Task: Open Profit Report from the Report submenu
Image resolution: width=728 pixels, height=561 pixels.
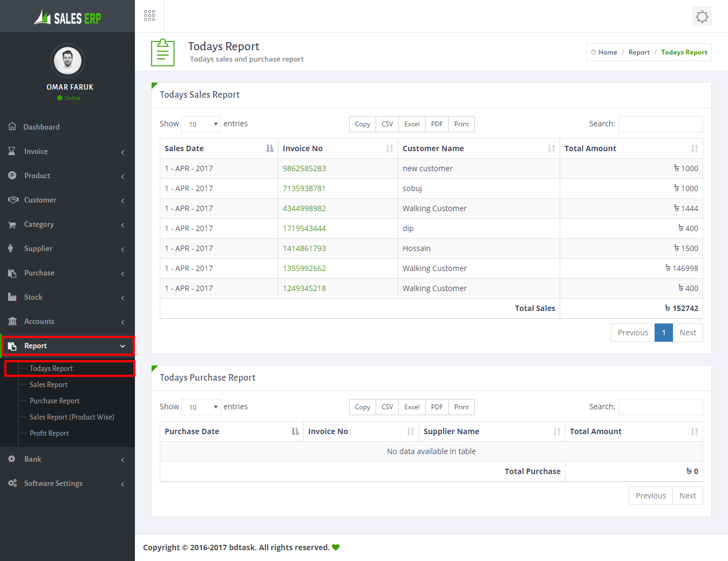Action: point(49,433)
